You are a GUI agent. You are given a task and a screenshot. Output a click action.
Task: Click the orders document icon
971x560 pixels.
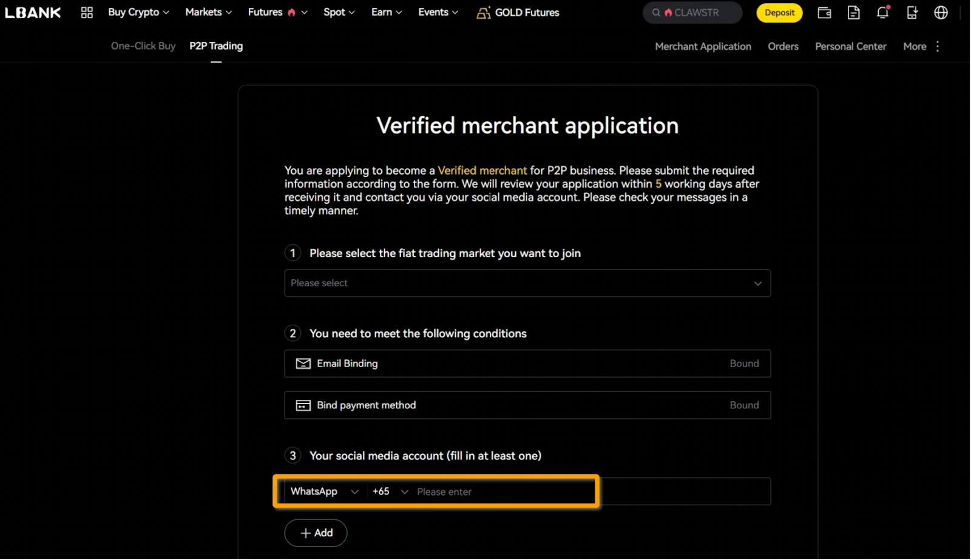[853, 13]
